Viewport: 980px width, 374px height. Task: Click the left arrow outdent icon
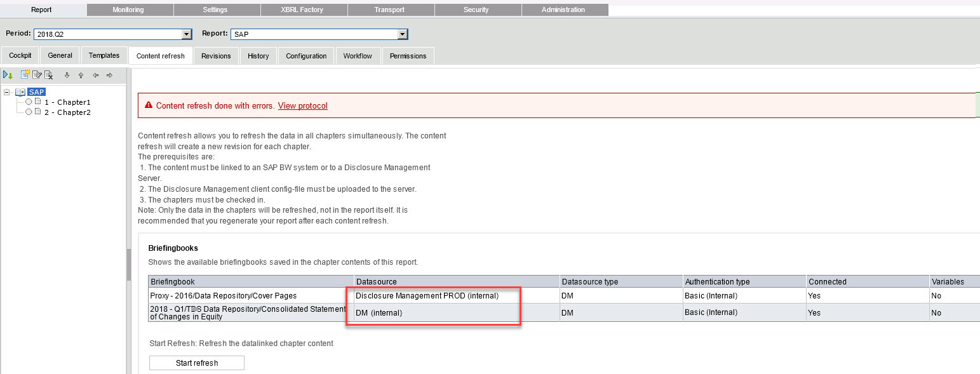coord(95,75)
